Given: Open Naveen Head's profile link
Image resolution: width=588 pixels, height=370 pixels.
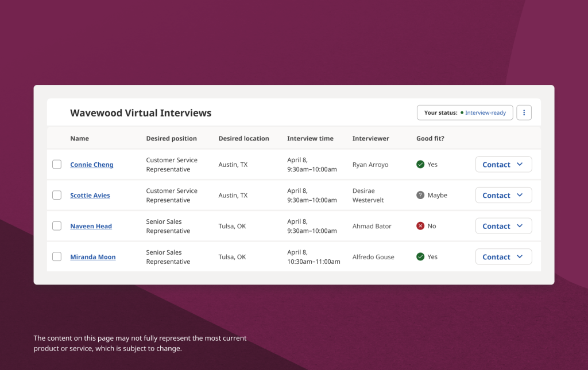Looking at the screenshot, I should point(91,225).
